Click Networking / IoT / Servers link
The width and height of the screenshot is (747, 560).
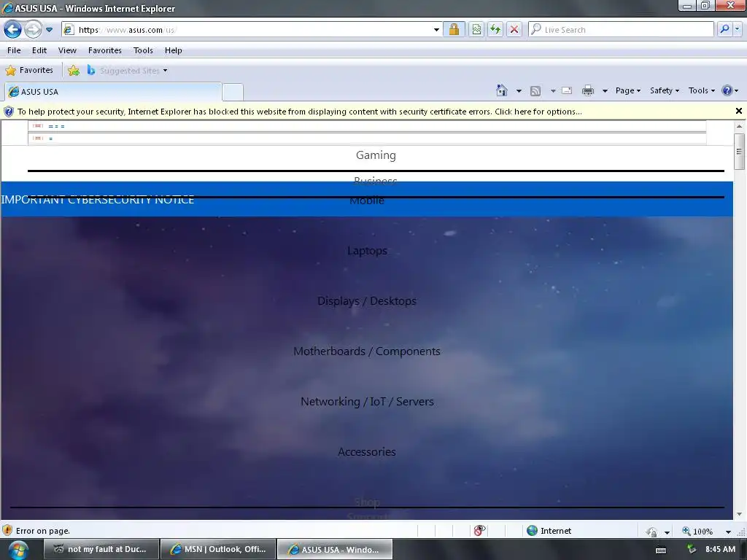coord(368,402)
